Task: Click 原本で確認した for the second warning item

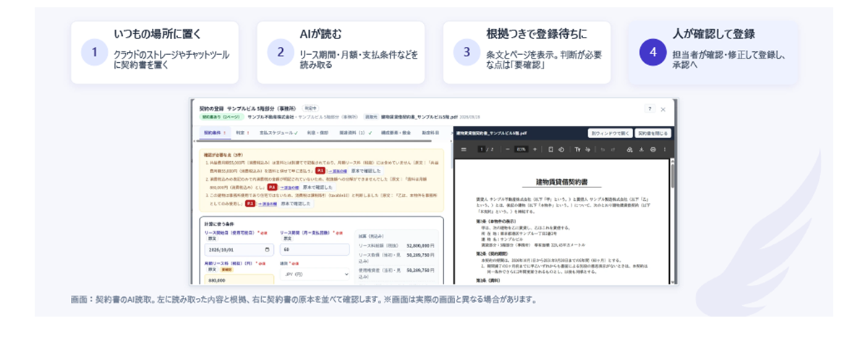Action: tap(318, 187)
